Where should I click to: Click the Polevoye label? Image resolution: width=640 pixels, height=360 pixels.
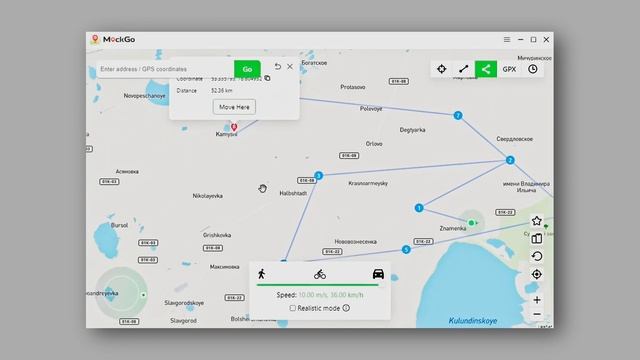tap(371, 109)
